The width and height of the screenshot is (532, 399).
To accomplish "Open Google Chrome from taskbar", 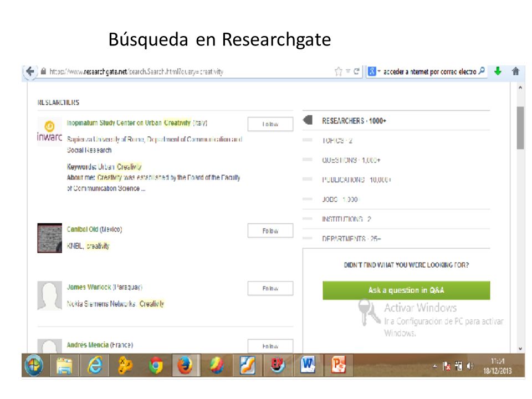I will 156,365.
